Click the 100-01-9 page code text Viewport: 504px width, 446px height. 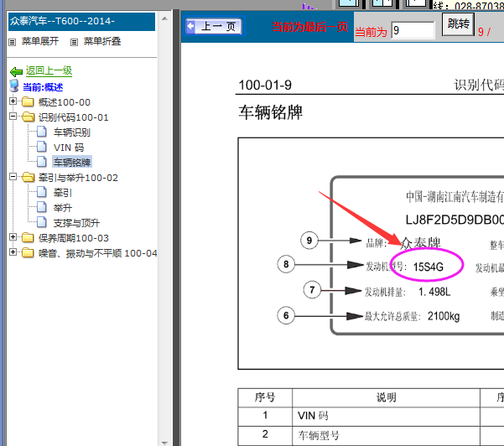coord(265,86)
